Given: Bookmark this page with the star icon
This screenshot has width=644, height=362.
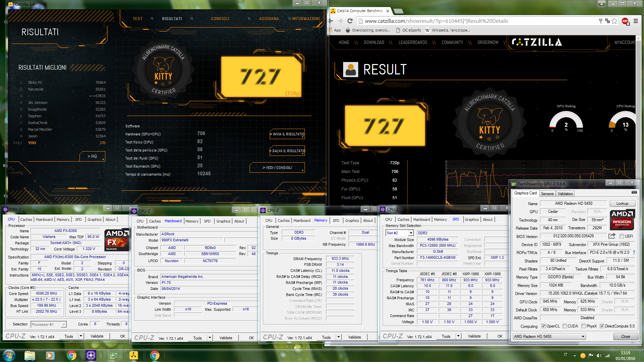Looking at the screenshot, I should pyautogui.click(x=614, y=21).
